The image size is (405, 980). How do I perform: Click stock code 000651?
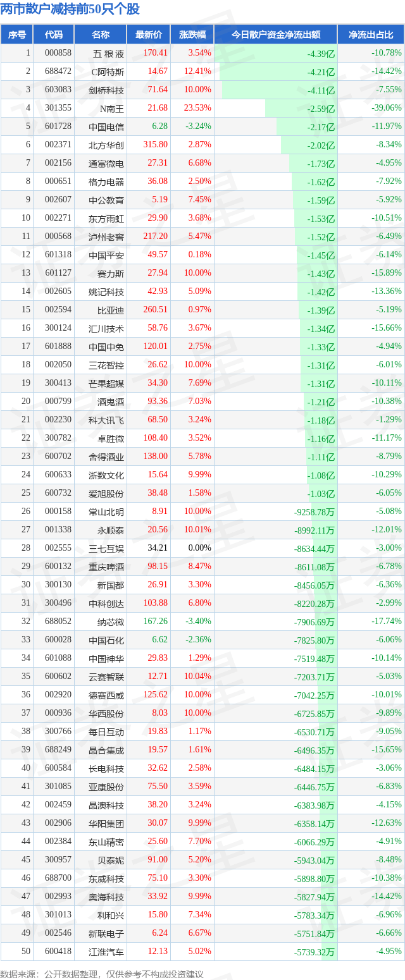58,181
